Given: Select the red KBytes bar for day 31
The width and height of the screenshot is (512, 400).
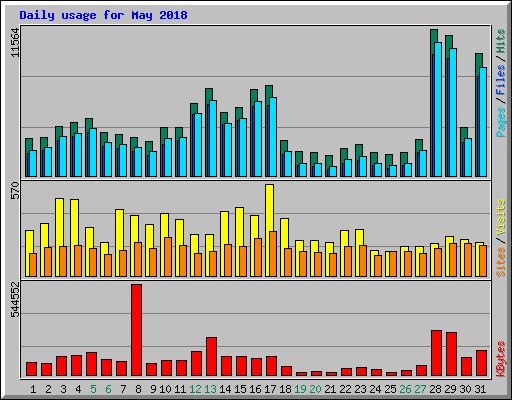Looking at the screenshot, I should click(x=481, y=363).
